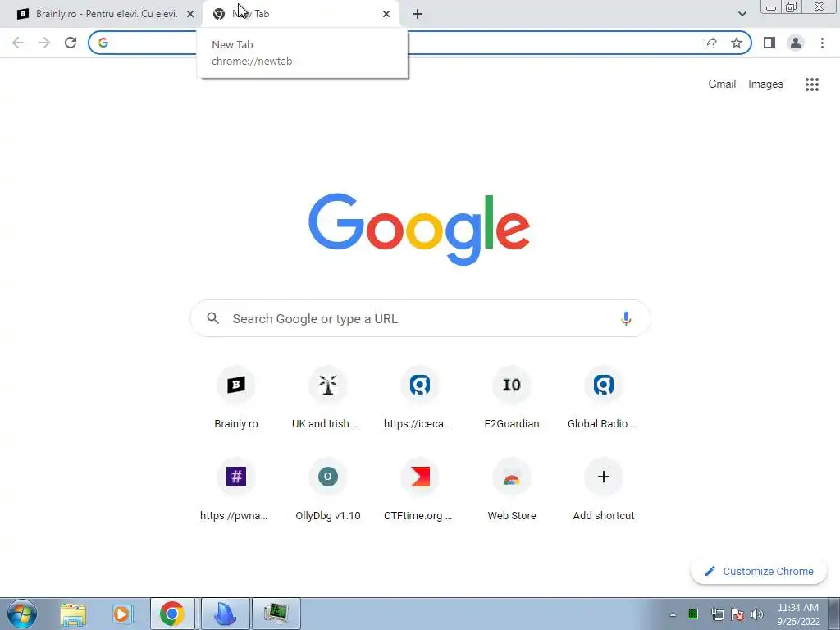Open the taskbar clock showing 11:34 AM
This screenshot has width=840, height=630.
798,614
